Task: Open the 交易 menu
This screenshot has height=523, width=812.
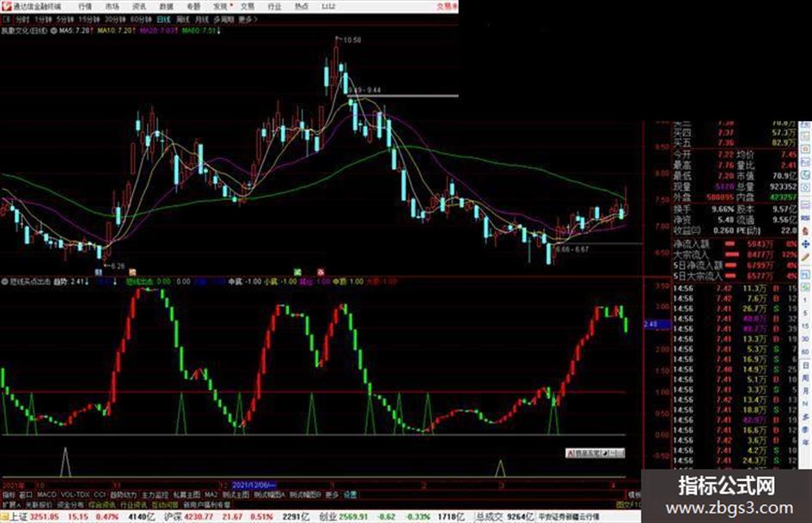Action: click(247, 7)
